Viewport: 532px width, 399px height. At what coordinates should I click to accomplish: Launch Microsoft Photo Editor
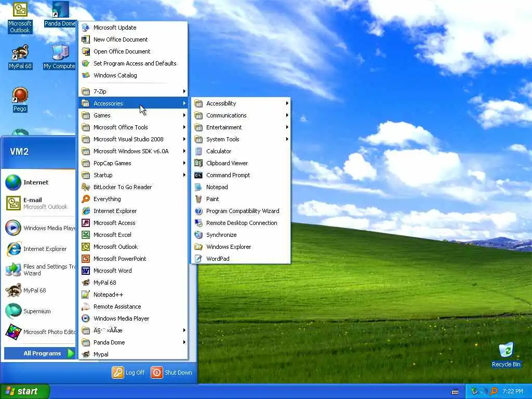39,332
